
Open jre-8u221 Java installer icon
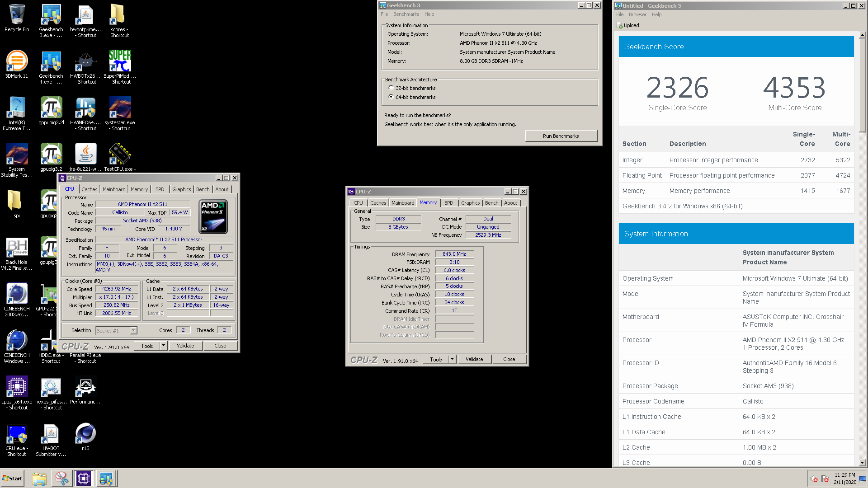point(85,157)
